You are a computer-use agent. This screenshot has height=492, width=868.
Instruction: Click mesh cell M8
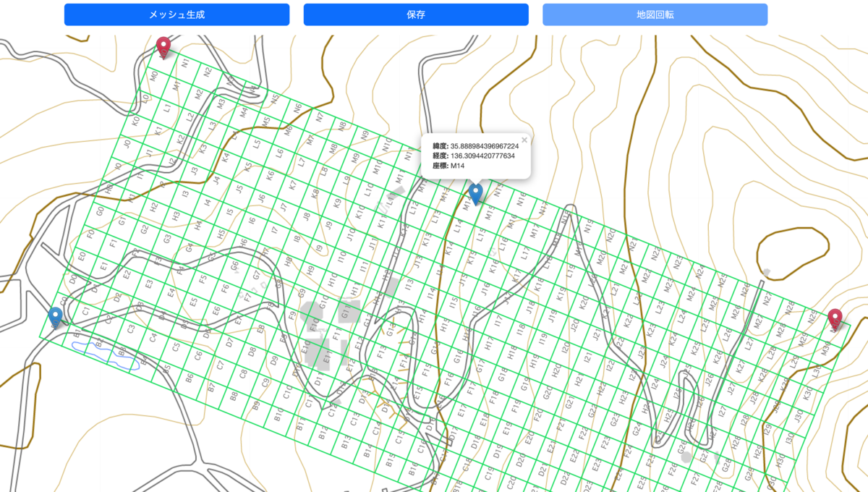[333, 147]
